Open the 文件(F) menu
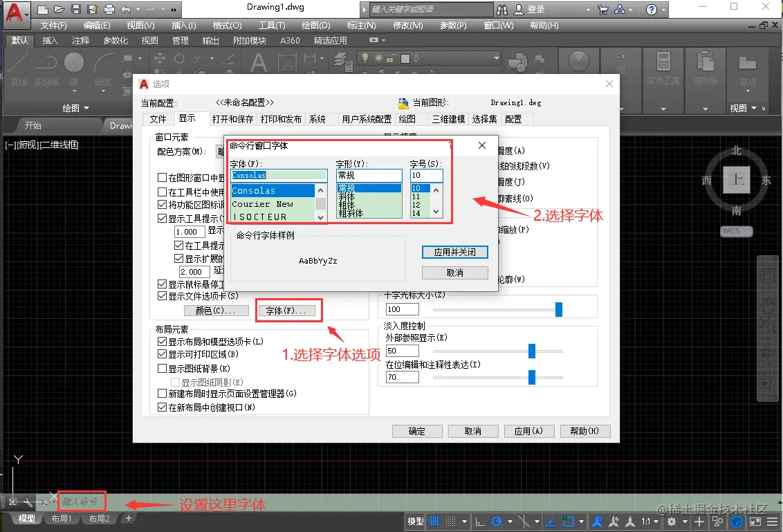The image size is (783, 532). click(x=53, y=26)
